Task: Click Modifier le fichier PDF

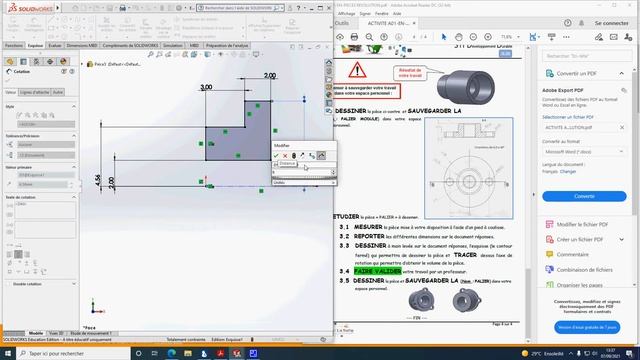Action: 582,224
